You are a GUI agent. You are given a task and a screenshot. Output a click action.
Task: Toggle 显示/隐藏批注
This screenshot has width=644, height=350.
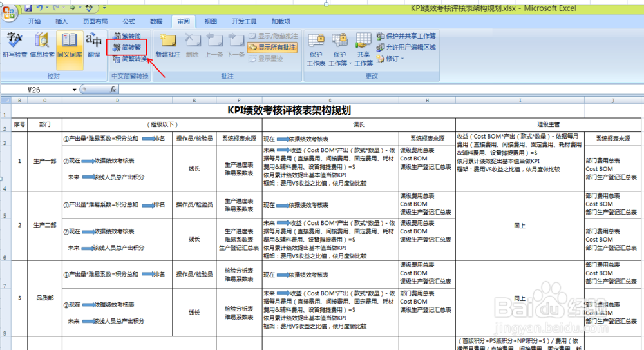[274, 36]
